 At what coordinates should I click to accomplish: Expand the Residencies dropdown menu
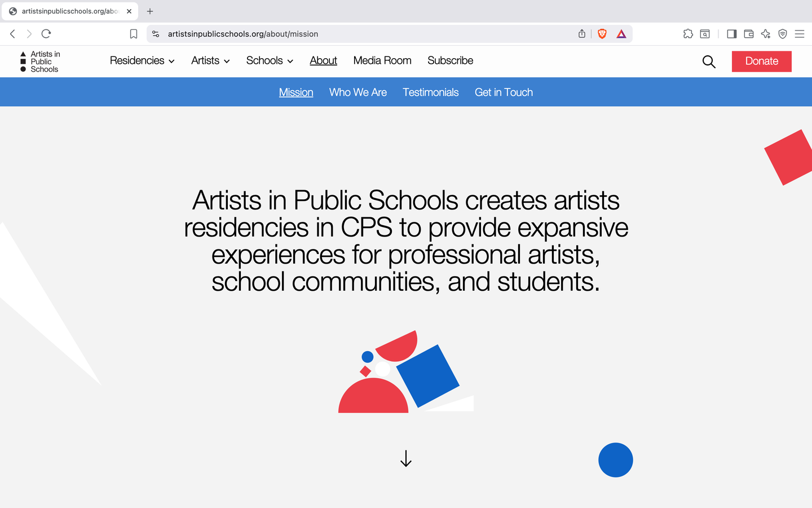coord(142,61)
